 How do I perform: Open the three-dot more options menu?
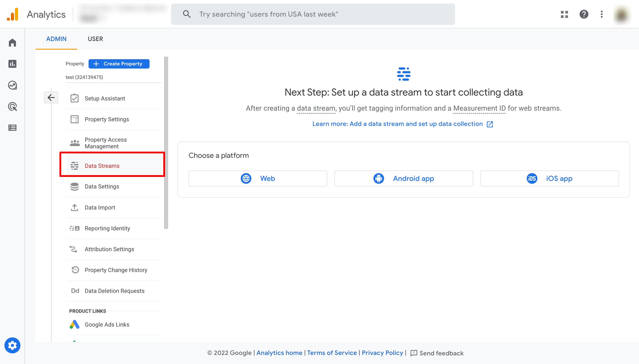[602, 14]
